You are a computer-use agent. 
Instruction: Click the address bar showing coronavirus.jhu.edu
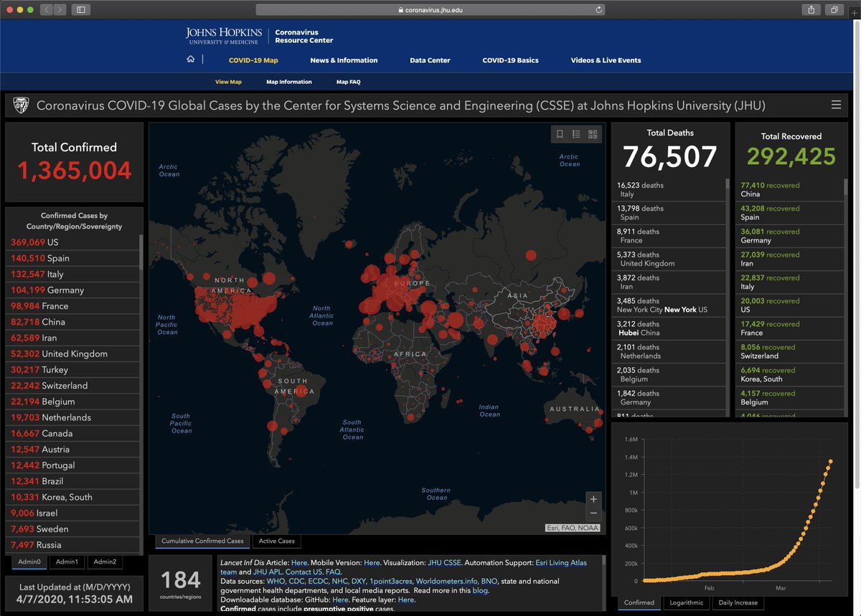430,10
